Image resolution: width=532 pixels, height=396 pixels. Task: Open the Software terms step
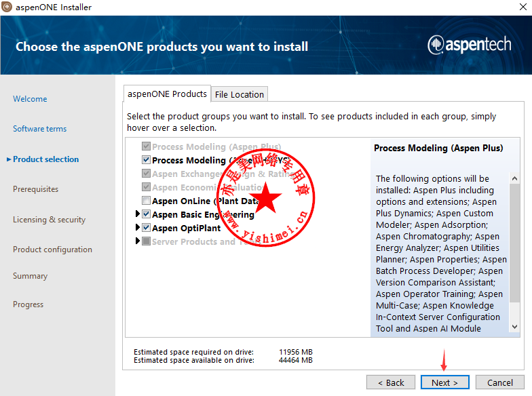coord(39,129)
